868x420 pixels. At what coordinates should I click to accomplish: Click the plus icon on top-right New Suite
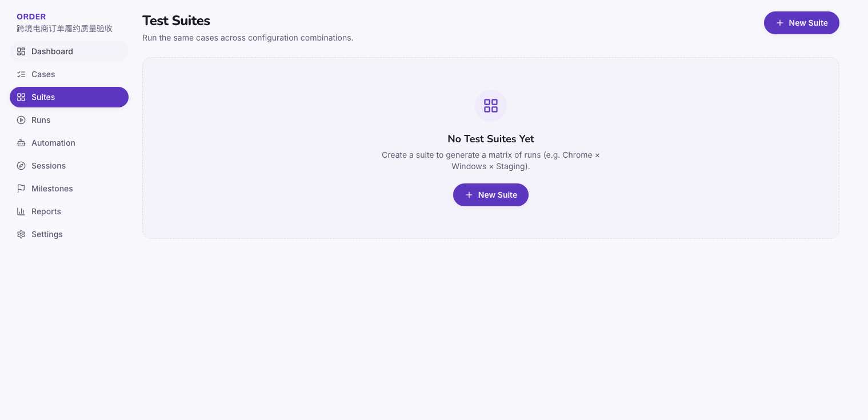(x=780, y=23)
